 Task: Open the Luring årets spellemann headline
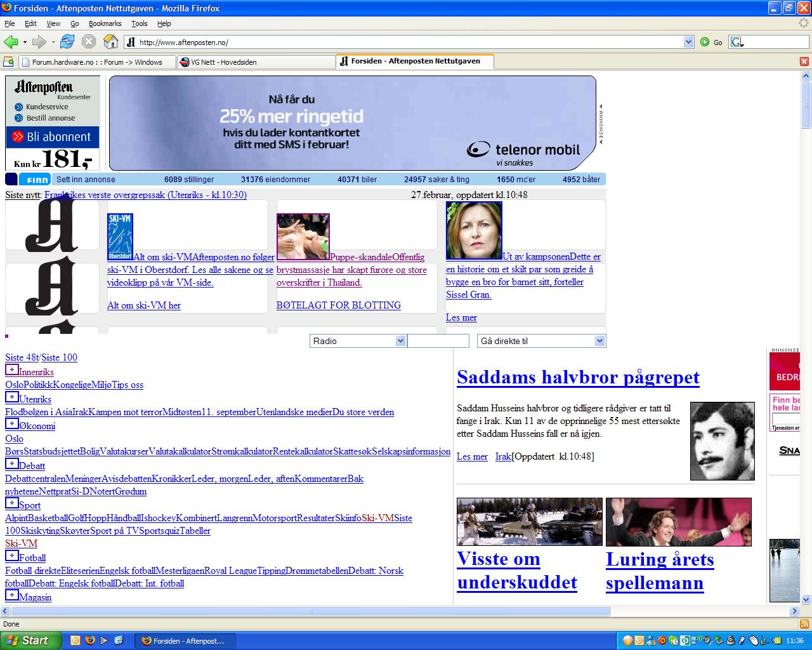[660, 571]
